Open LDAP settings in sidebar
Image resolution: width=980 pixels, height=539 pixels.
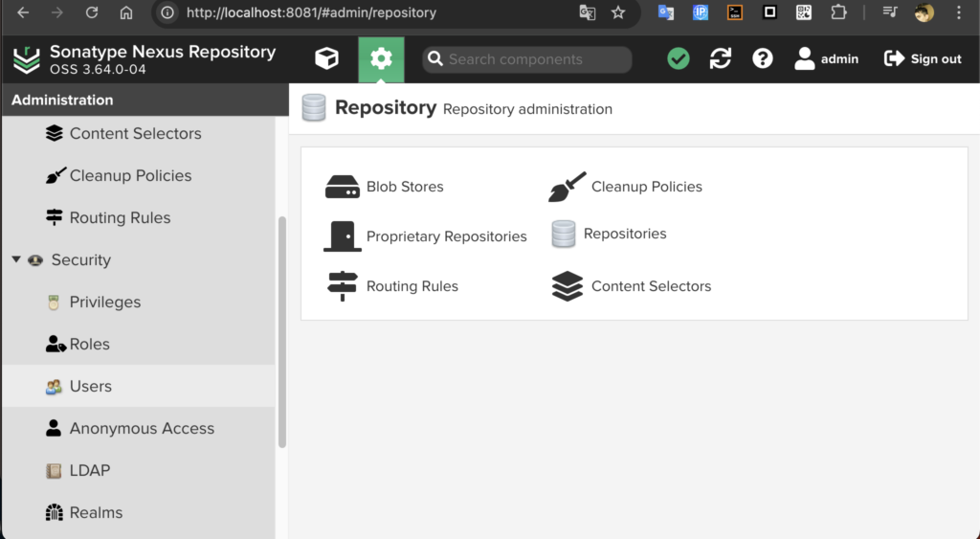pos(89,470)
